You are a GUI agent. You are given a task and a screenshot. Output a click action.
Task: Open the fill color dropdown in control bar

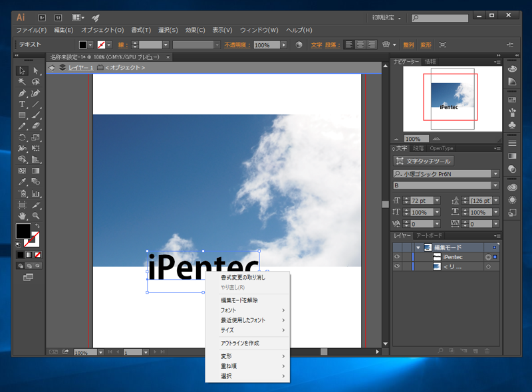pyautogui.click(x=90, y=45)
